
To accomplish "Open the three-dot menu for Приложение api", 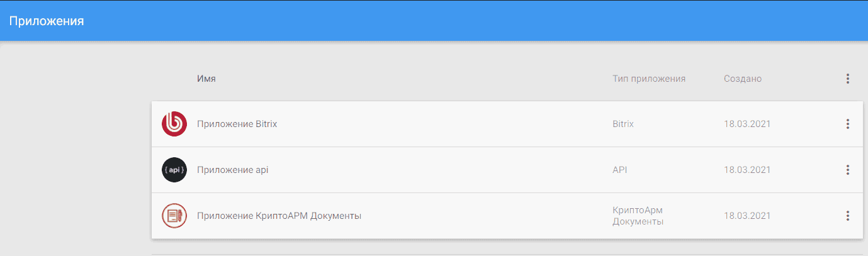I will tap(848, 170).
